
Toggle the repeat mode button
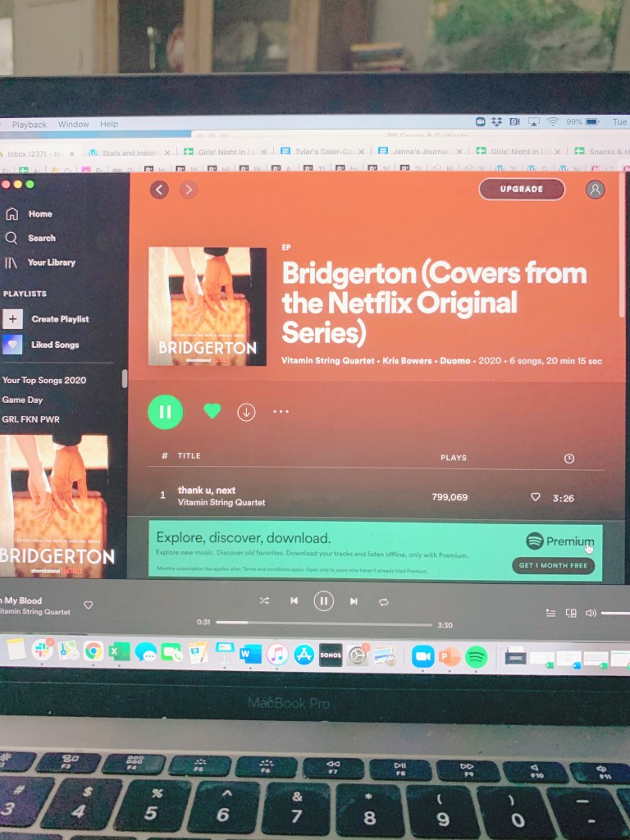tap(383, 602)
